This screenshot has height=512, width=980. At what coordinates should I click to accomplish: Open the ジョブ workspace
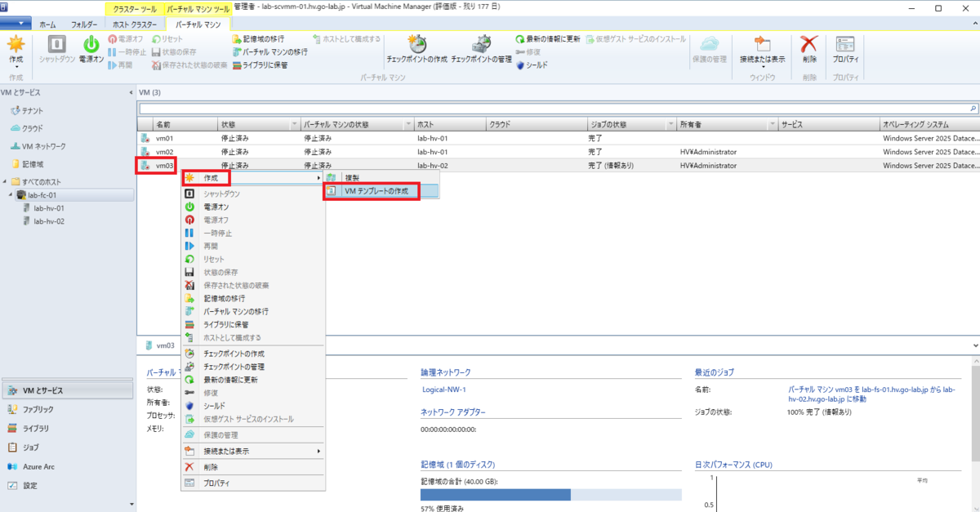coord(67,447)
